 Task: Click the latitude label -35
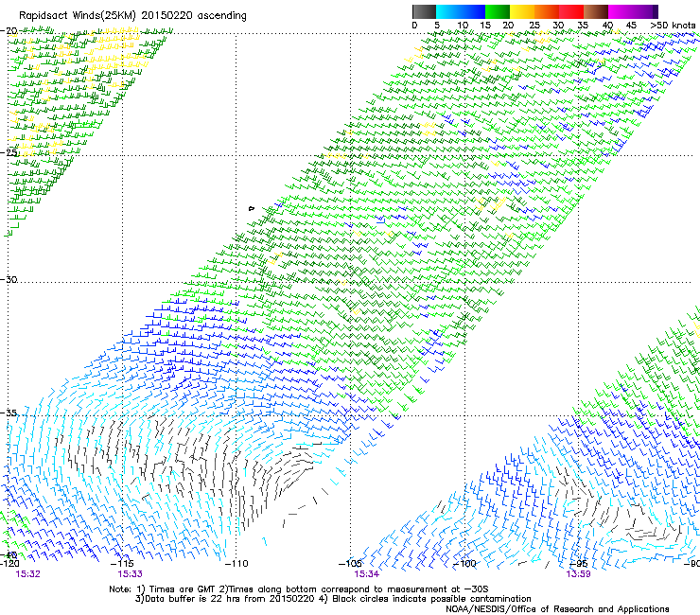pyautogui.click(x=9, y=413)
